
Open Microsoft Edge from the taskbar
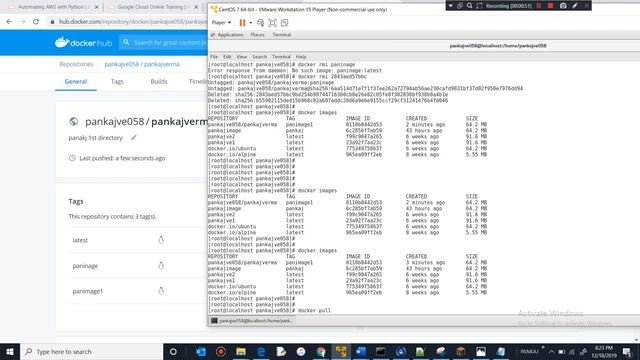coord(261,351)
